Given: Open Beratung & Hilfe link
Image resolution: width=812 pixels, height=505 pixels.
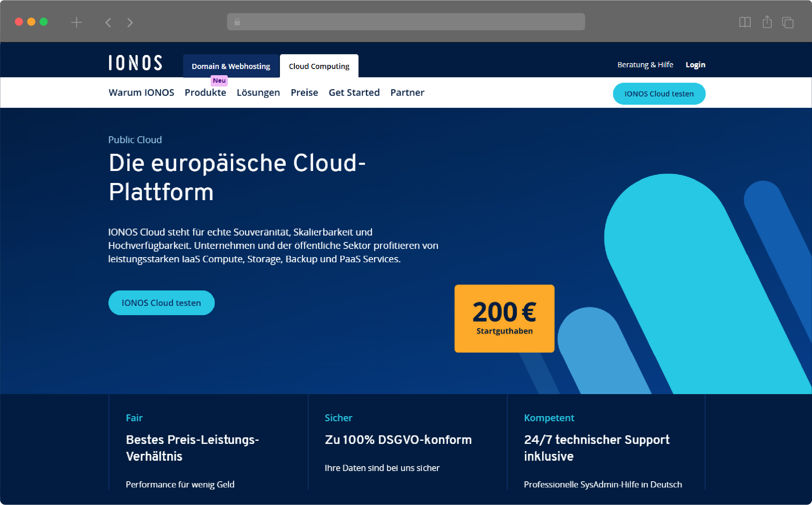Looking at the screenshot, I should [645, 65].
